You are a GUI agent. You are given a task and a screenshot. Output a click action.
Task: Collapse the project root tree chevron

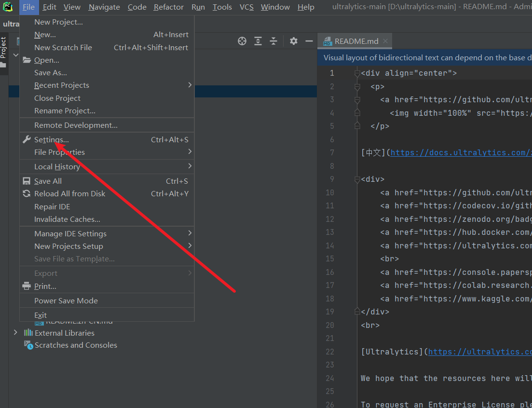point(15,54)
